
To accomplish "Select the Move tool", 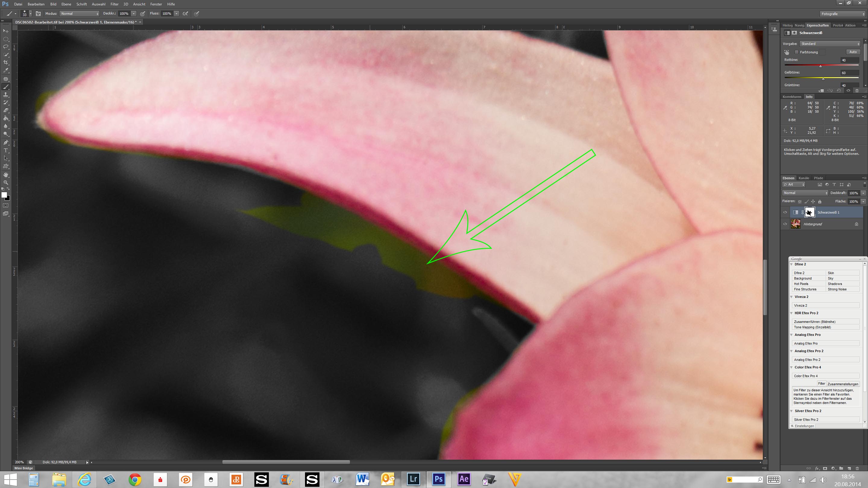I will (x=6, y=31).
